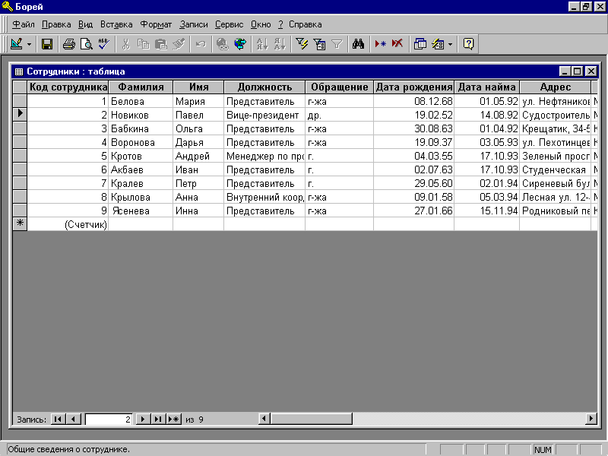Click the Database Window icon
Viewport: 608px width, 456px height.
[x=420, y=44]
